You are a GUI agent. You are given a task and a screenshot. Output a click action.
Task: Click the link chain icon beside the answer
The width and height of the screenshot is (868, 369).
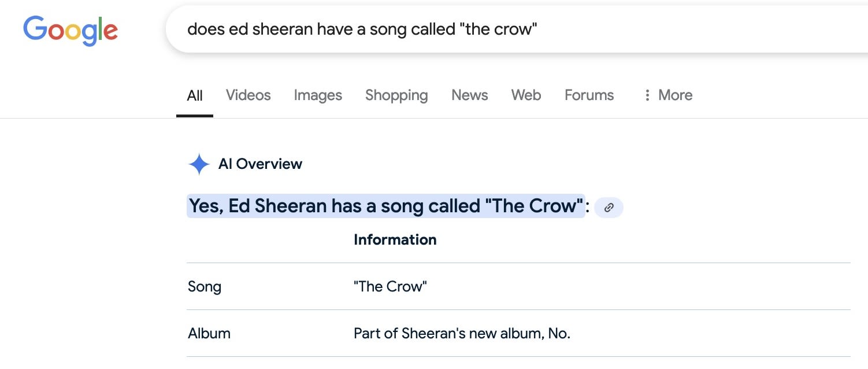(x=609, y=208)
